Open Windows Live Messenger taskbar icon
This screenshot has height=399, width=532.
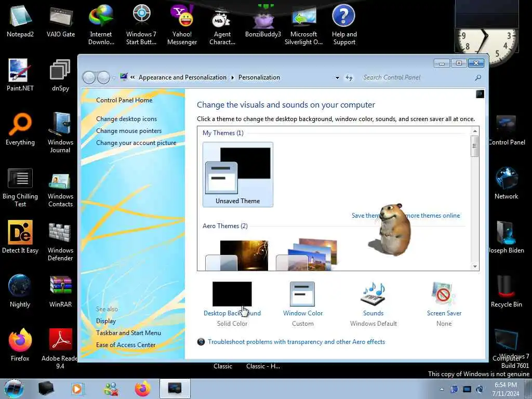(x=111, y=389)
